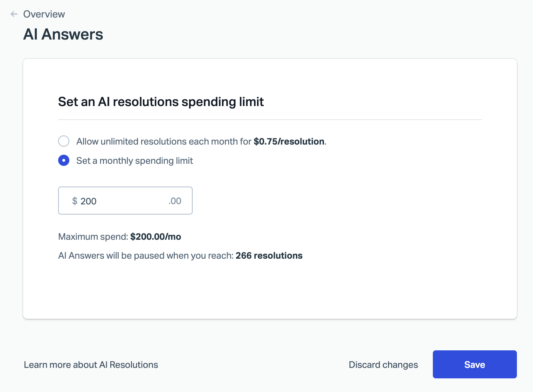Select the unlimited resolutions radio button
Image resolution: width=533 pixels, height=392 pixels.
click(64, 141)
